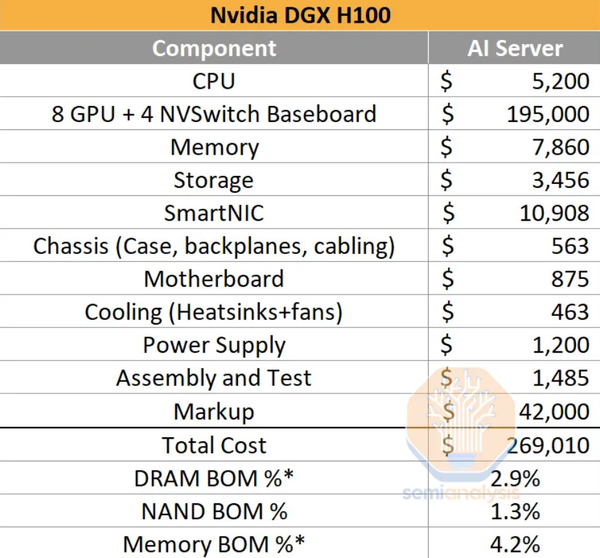Click the 195,000 baseboard cost value
The image size is (600, 558).
point(547,114)
